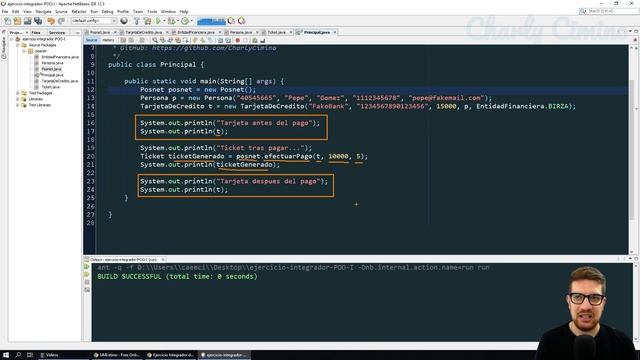Click the Save All toolbar icon
Screen dimensions: 640x360
tap(38, 21)
